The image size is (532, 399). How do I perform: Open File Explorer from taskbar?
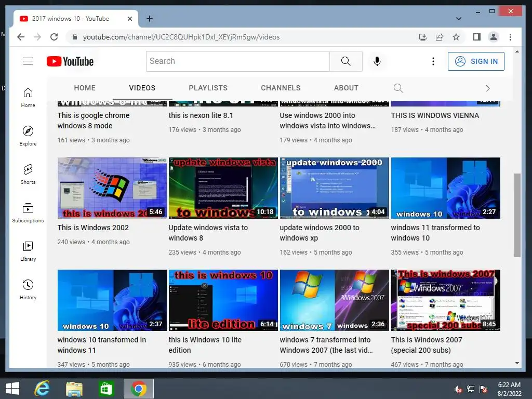click(x=74, y=389)
